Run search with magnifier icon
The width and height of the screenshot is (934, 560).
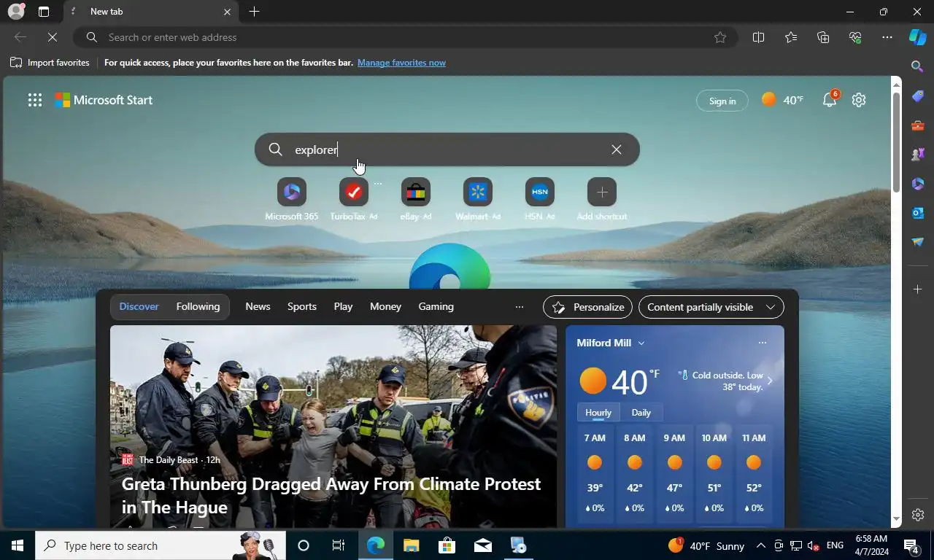click(x=275, y=149)
